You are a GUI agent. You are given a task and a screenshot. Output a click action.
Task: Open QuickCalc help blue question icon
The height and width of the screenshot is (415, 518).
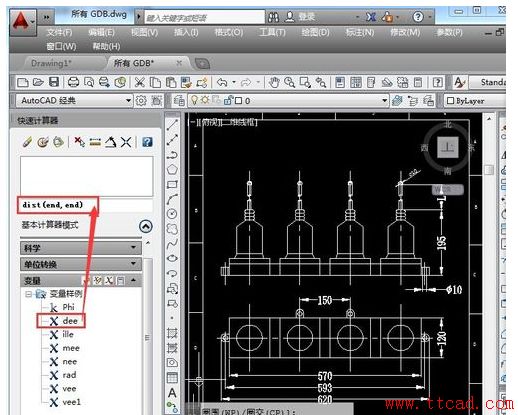[147, 142]
